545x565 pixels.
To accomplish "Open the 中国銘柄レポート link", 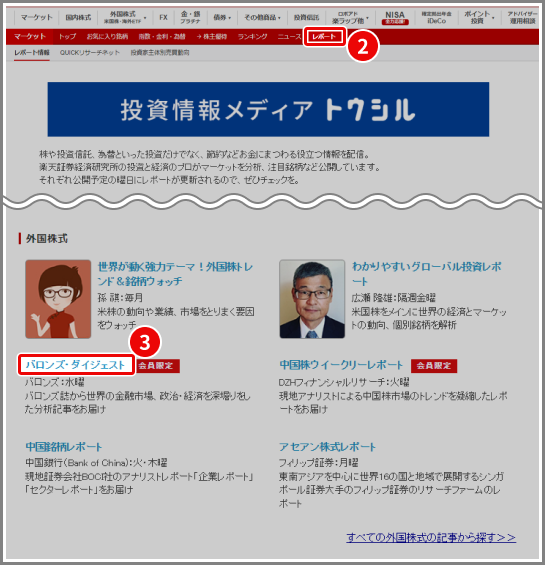I will pyautogui.click(x=63, y=447).
